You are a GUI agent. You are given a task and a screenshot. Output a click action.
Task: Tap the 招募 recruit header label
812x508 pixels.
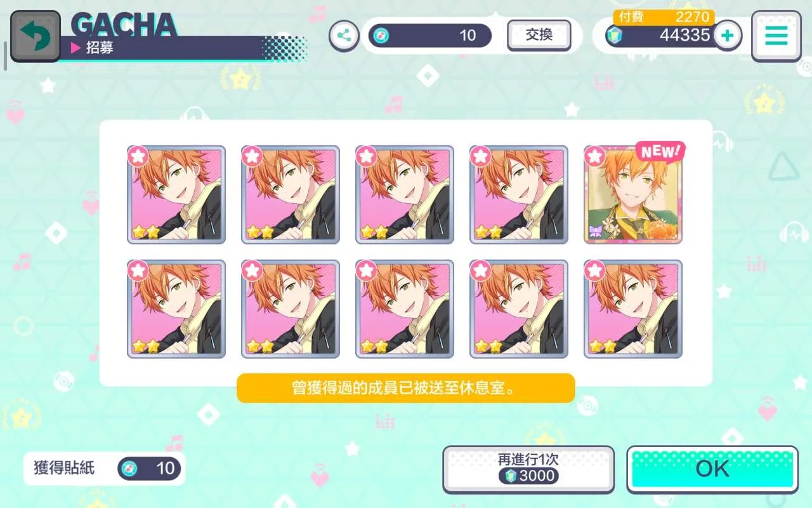[100, 48]
